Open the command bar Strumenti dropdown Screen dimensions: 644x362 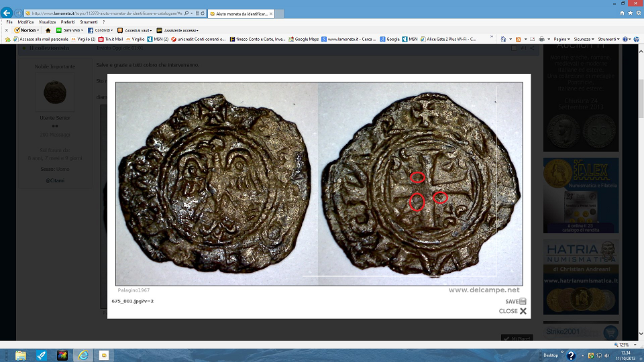[x=608, y=40]
